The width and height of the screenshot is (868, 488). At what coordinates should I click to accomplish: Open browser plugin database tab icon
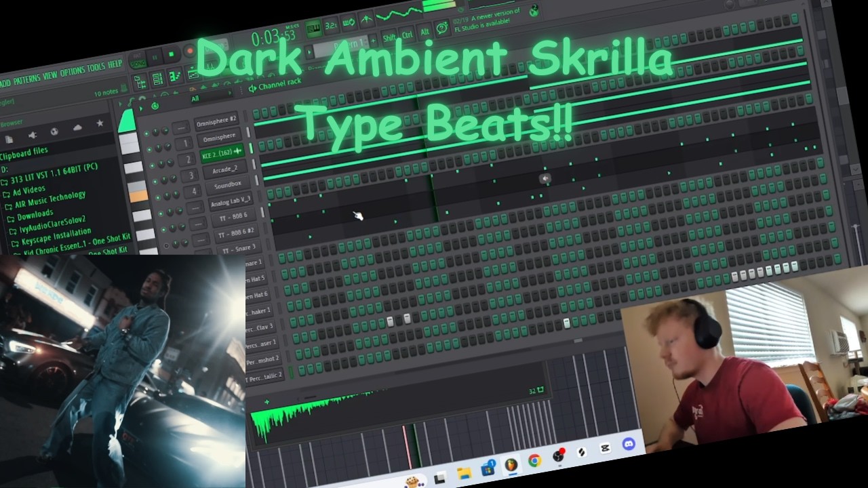(54, 131)
